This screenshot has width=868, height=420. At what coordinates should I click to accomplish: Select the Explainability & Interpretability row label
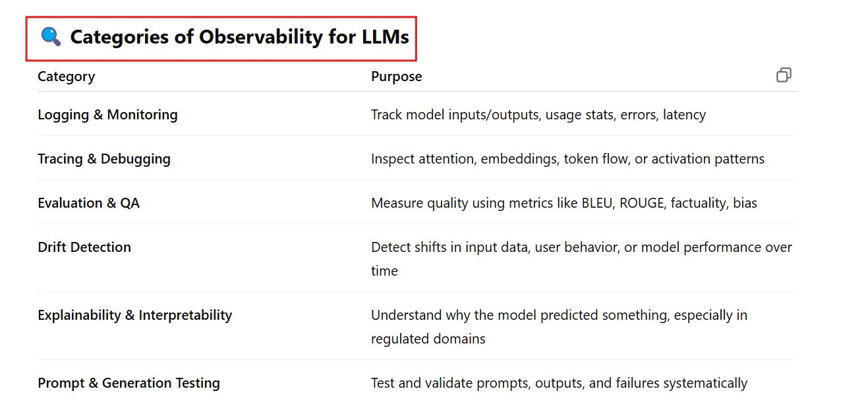click(134, 315)
